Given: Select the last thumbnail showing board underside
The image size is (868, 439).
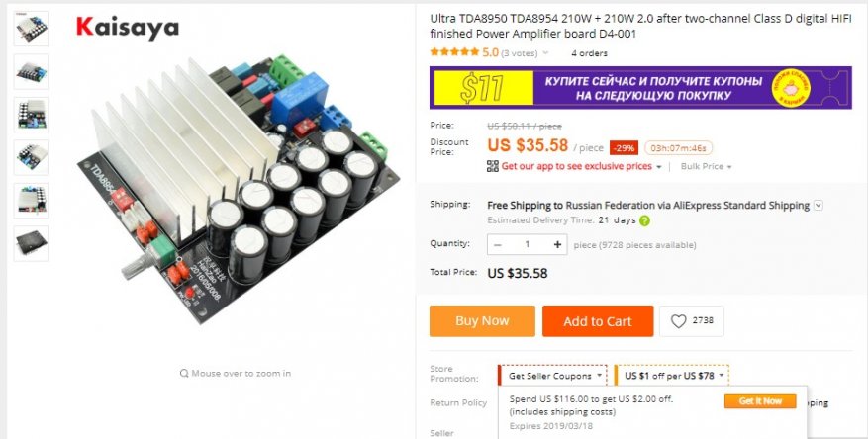Looking at the screenshot, I should point(32,243).
